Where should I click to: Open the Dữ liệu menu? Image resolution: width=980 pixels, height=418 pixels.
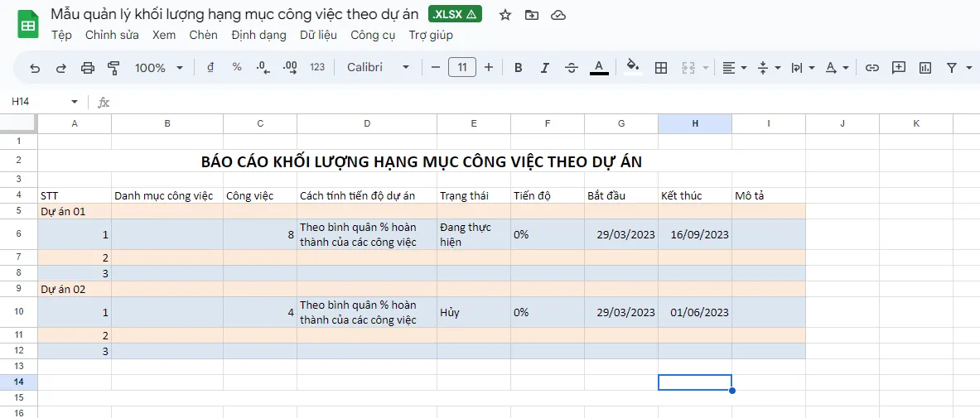pyautogui.click(x=319, y=35)
